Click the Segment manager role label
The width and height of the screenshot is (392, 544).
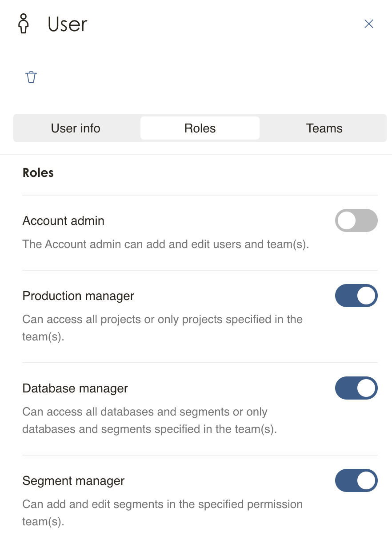click(x=73, y=481)
